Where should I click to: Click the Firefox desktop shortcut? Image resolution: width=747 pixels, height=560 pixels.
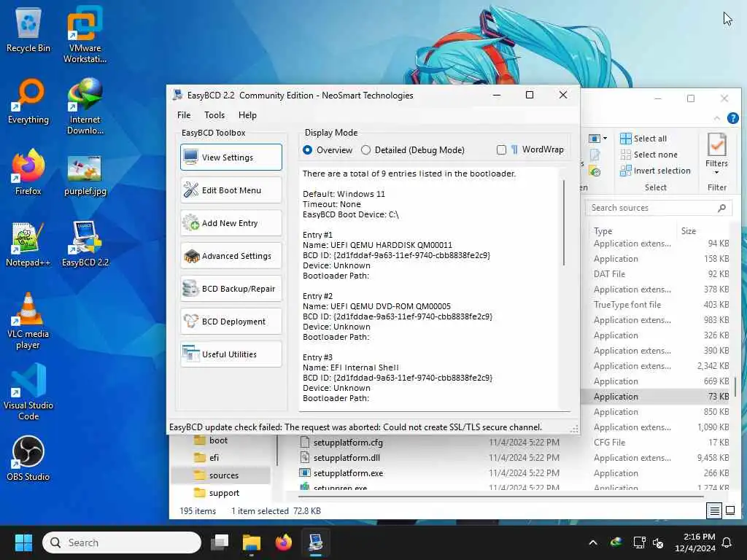28,174
